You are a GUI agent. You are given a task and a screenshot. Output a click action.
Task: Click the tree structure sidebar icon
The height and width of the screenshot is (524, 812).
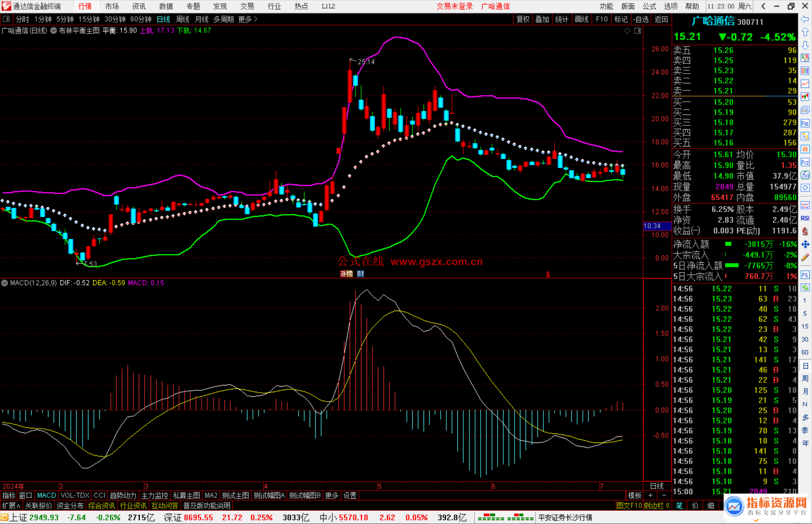point(805,136)
